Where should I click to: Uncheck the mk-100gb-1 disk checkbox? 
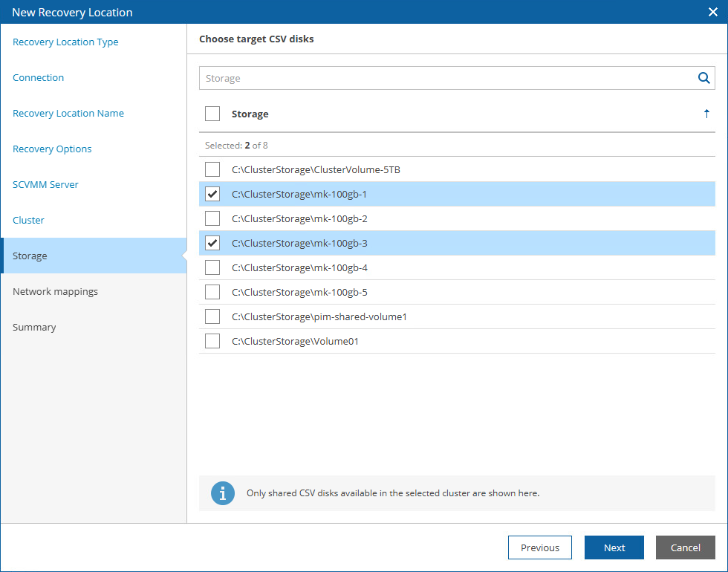(x=212, y=194)
